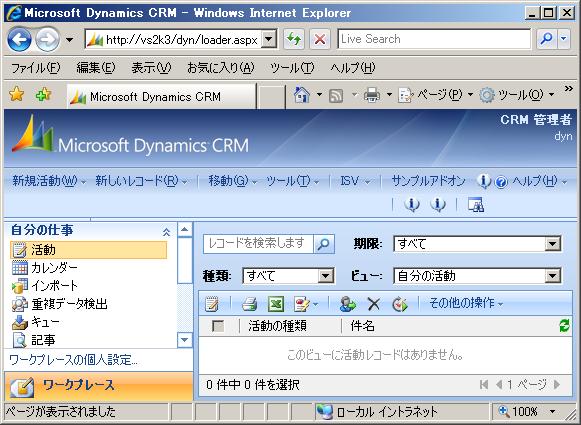
Task: Open the ファイル(F) menu
Action: pos(36,67)
